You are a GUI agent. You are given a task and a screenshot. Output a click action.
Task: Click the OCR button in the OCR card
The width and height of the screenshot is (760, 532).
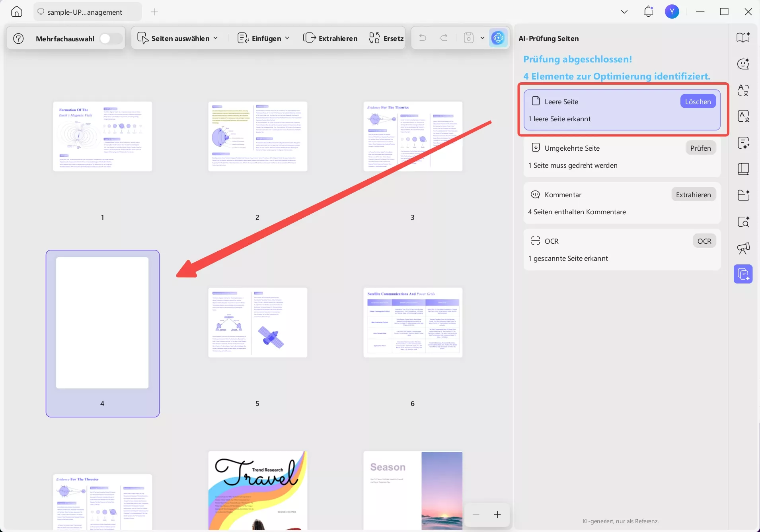[704, 241]
